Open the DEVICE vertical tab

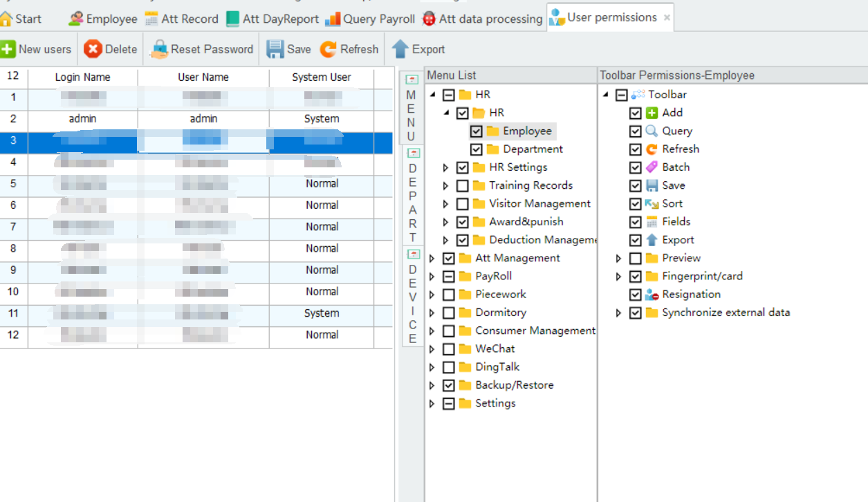412,296
